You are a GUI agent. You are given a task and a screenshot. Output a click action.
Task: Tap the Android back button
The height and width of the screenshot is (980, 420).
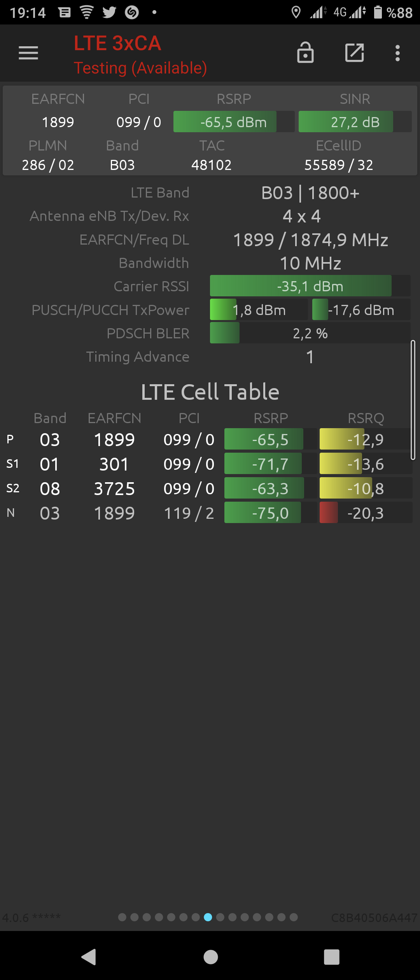point(89,957)
